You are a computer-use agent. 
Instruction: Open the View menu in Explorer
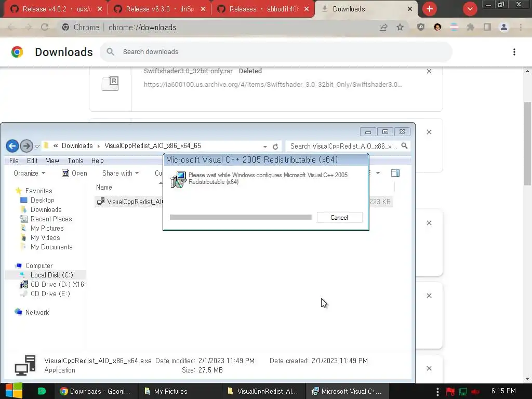(x=52, y=161)
